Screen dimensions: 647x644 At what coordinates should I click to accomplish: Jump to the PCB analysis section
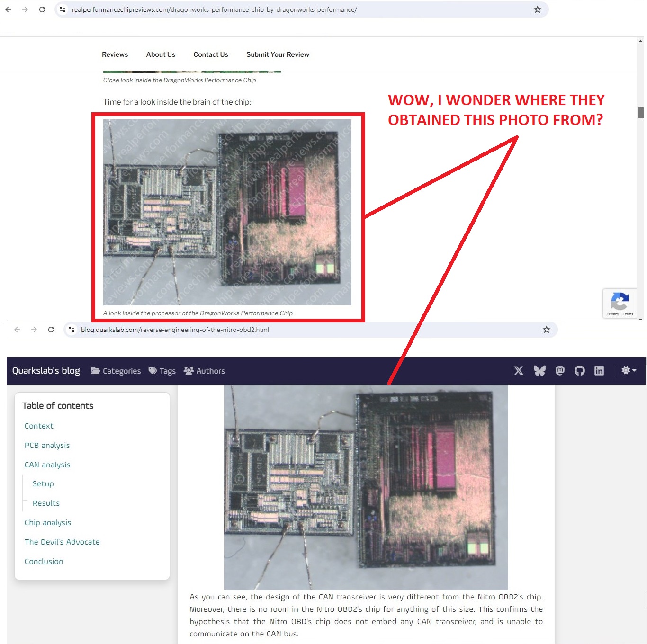pyautogui.click(x=47, y=445)
